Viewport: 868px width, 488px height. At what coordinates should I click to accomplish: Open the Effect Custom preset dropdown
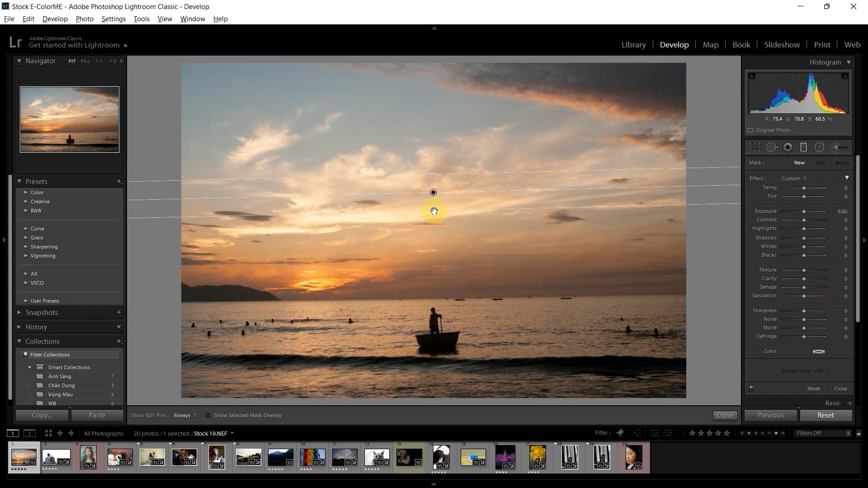click(793, 178)
